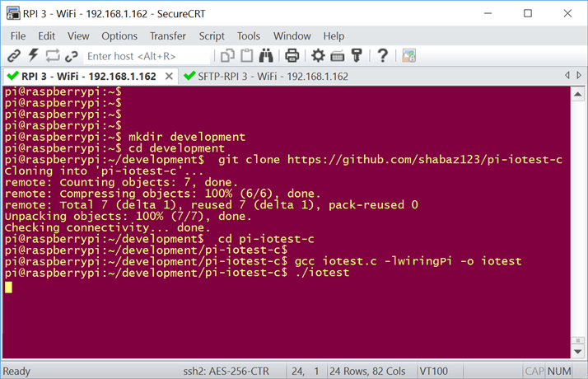The image size is (588, 379).
Task: Click the git clone github URL text
Action: [425, 160]
